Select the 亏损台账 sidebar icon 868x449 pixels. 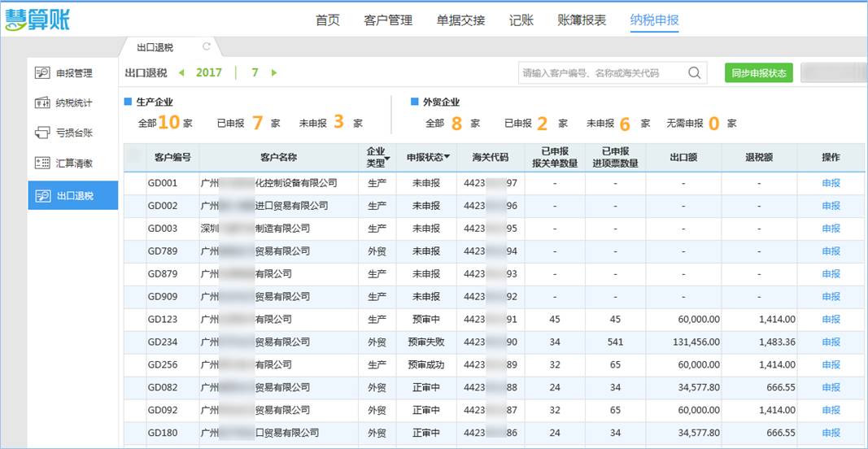point(43,133)
